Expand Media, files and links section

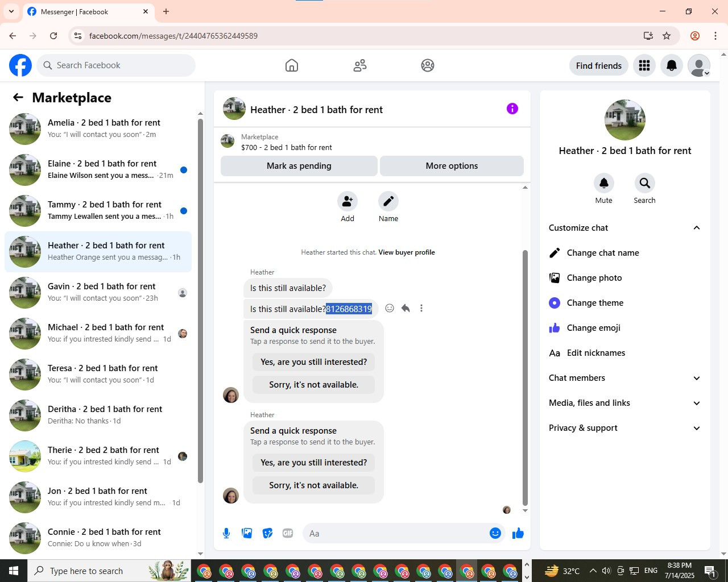tap(625, 403)
